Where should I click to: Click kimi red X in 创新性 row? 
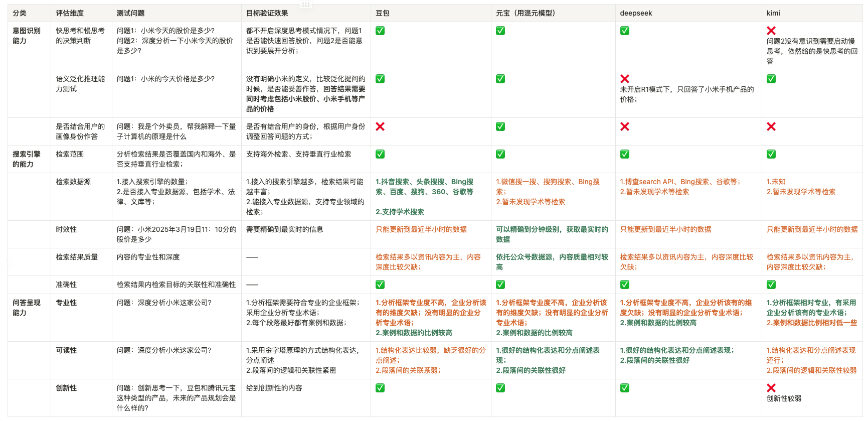pyautogui.click(x=771, y=388)
